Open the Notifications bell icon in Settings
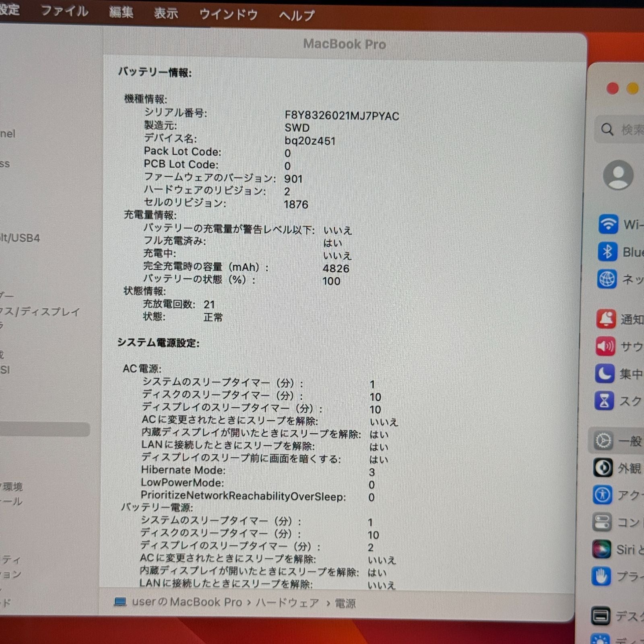The height and width of the screenshot is (644, 644). click(x=606, y=319)
